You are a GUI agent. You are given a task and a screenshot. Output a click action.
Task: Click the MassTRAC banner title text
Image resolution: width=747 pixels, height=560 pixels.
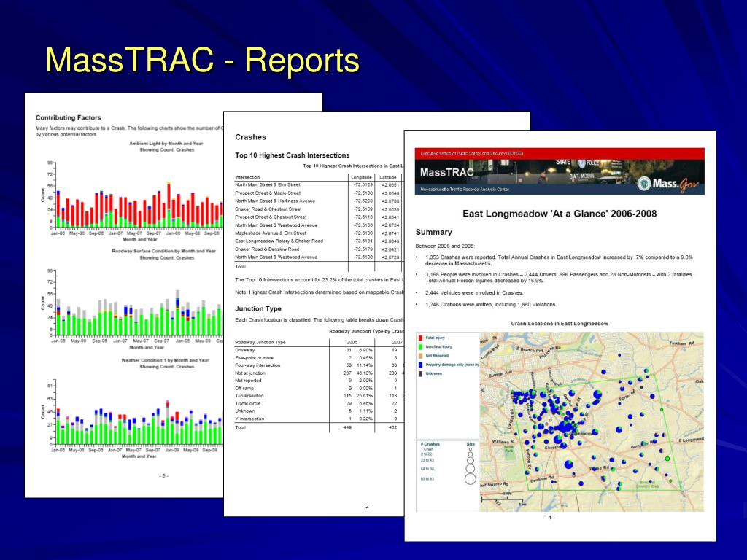point(446,172)
